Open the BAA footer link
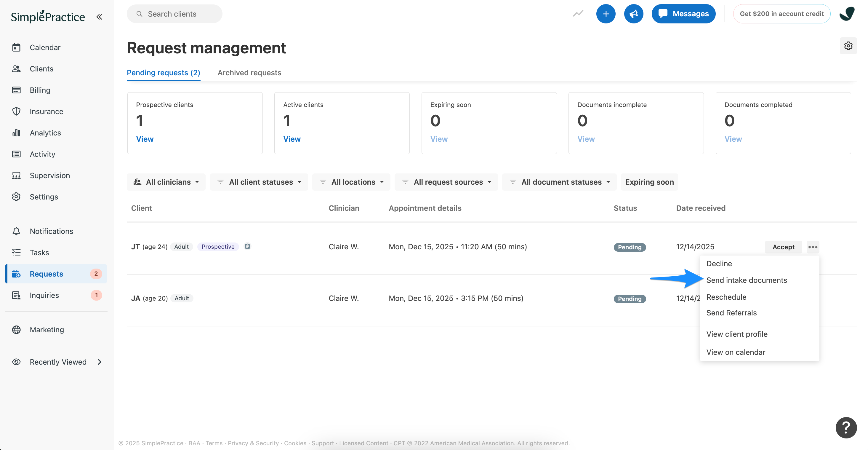This screenshot has height=450, width=868. (x=194, y=443)
